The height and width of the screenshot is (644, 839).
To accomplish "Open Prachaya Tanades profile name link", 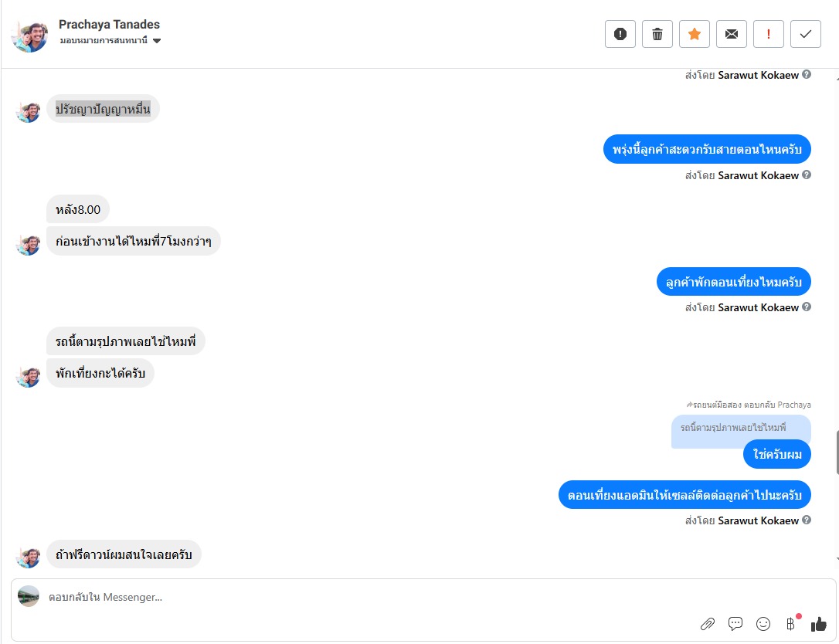I will pos(109,25).
